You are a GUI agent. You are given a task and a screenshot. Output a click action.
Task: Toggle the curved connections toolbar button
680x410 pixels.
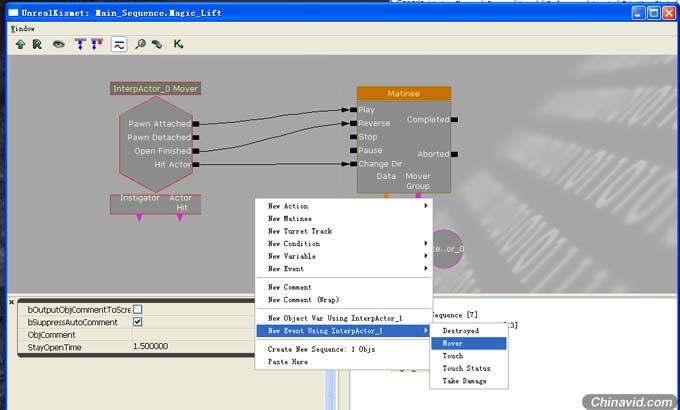[x=119, y=44]
